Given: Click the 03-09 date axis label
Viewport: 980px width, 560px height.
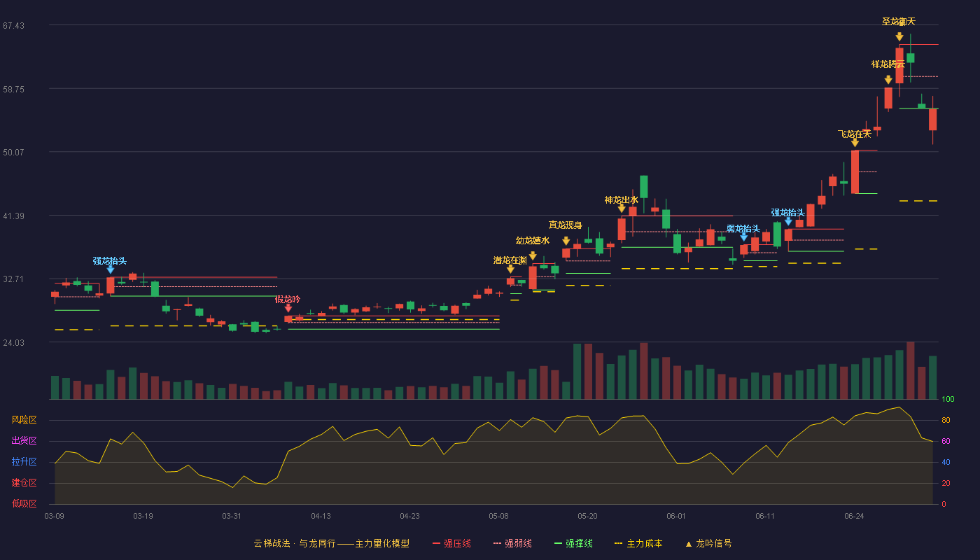Looking at the screenshot, I should 55,516.
